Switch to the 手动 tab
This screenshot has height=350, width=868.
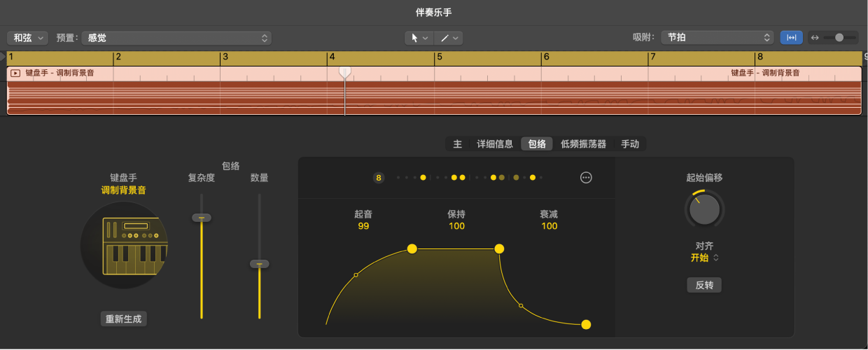point(630,144)
